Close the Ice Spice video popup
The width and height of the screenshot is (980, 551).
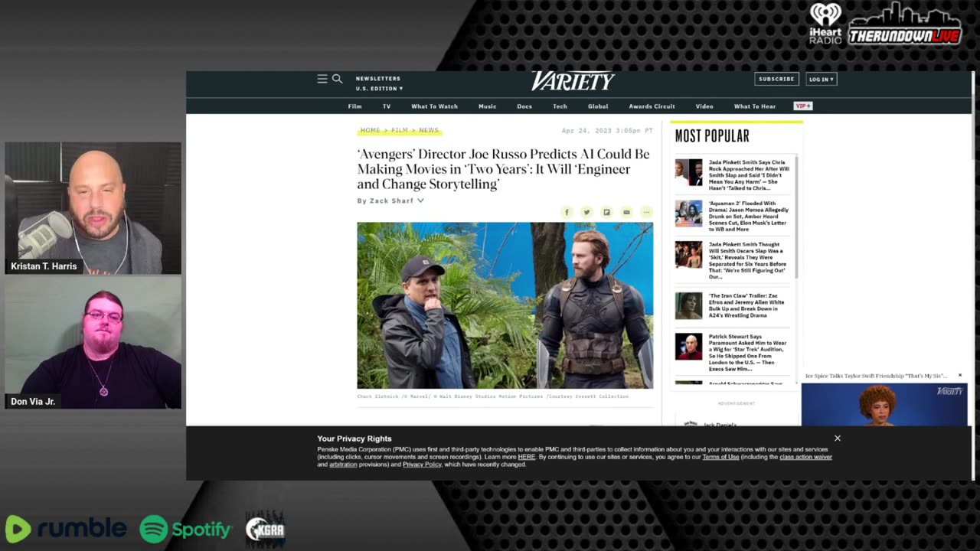coord(960,376)
